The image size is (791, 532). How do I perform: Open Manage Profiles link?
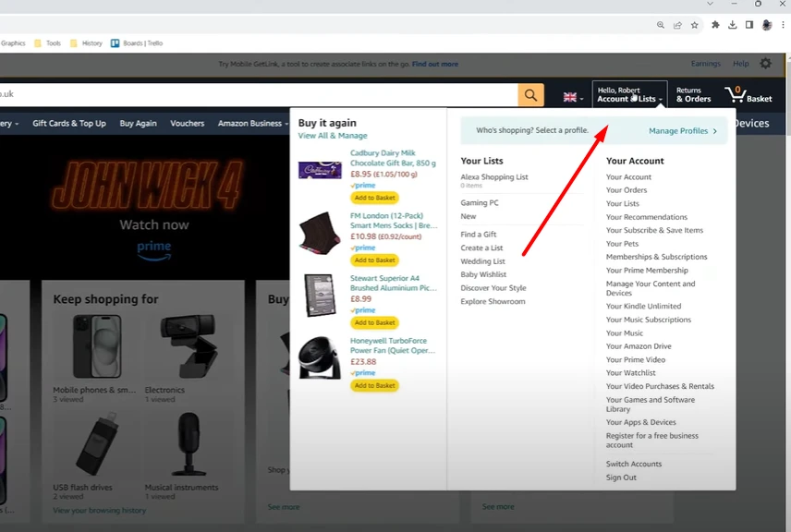coord(683,131)
